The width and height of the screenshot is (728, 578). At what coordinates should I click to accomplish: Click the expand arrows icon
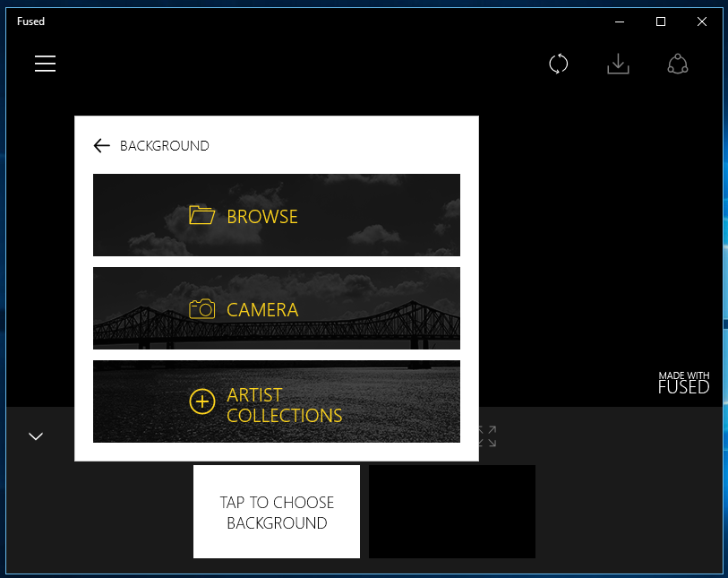pyautogui.click(x=487, y=436)
